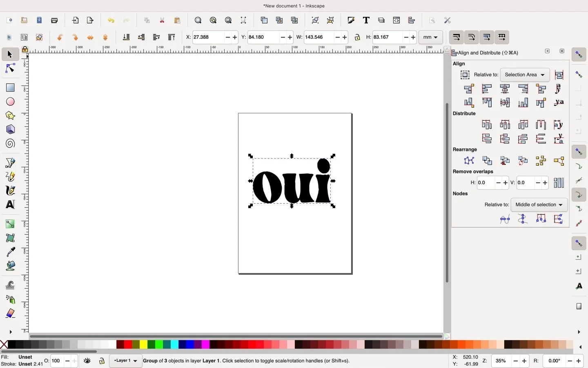This screenshot has width=588, height=368.
Task: Click the Undo arrow in the toolbar
Action: (x=110, y=20)
